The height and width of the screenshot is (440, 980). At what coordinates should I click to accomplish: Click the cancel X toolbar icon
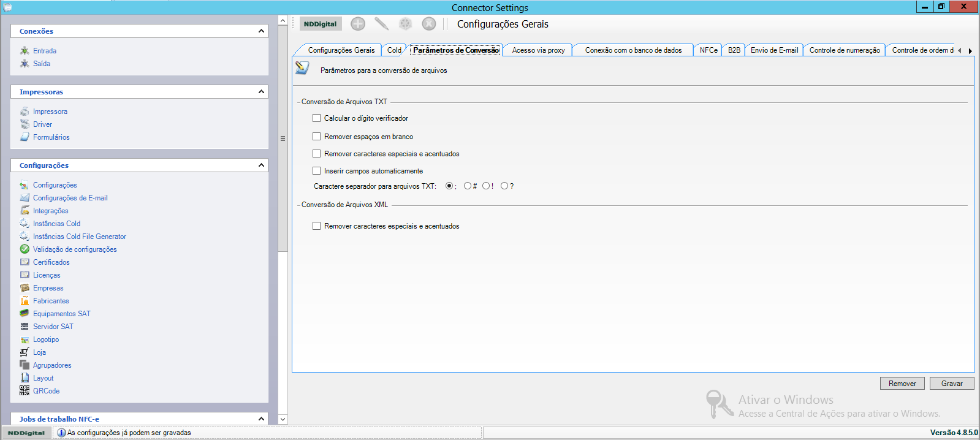coord(429,24)
